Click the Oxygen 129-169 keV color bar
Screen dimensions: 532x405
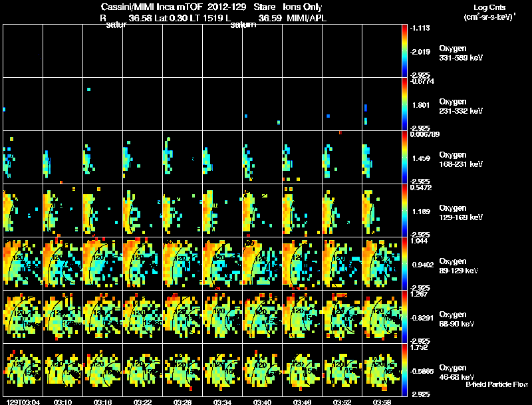tap(404, 210)
